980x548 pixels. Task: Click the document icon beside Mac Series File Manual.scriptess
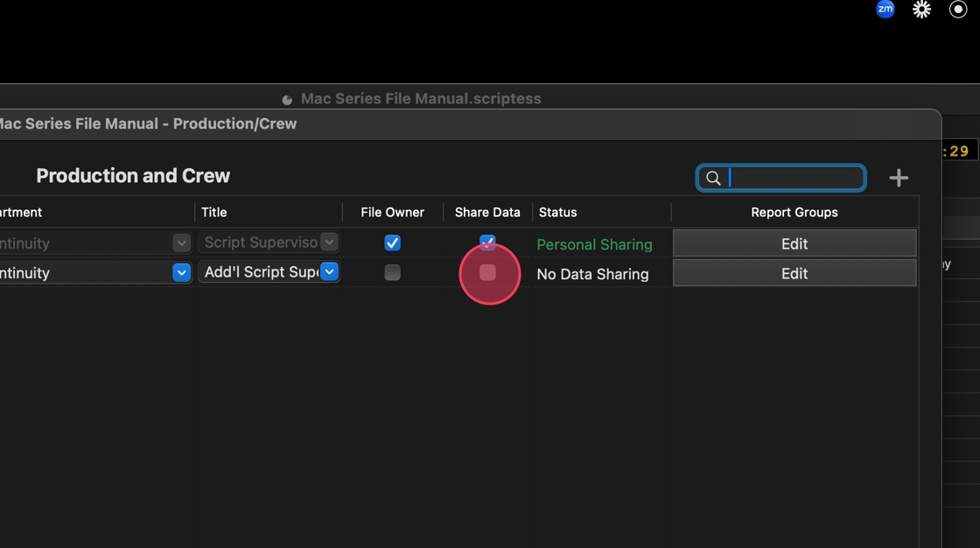(x=287, y=100)
